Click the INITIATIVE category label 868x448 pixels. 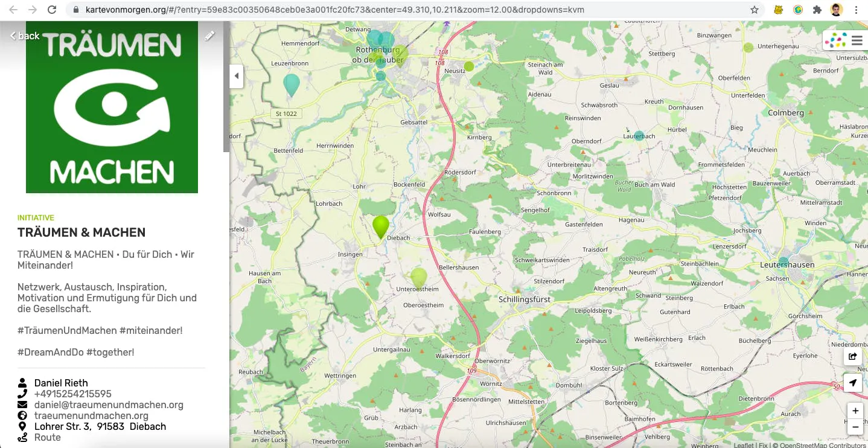coord(36,218)
